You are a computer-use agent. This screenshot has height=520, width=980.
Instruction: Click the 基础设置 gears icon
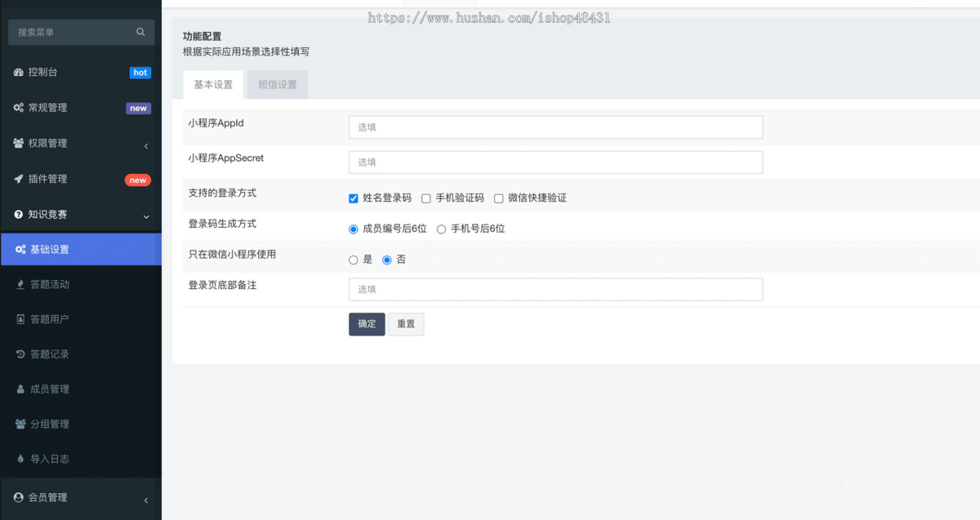[20, 249]
